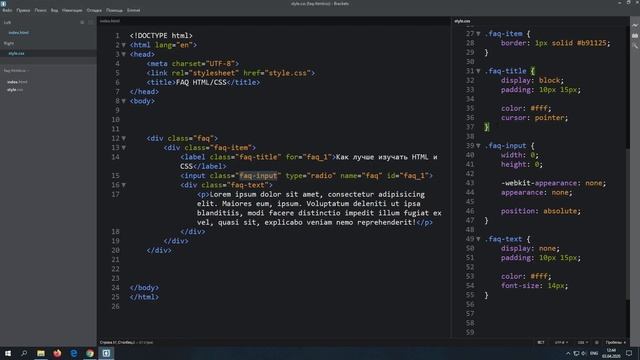Open Google Chrome from the taskbar
640x360 pixels.
(90, 353)
